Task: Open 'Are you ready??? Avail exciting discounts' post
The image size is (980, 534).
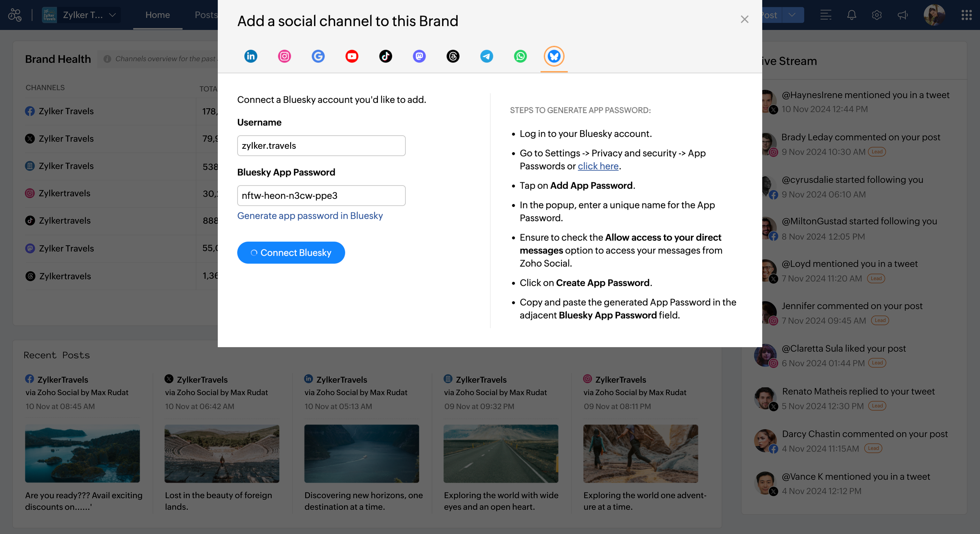Action: 84,501
